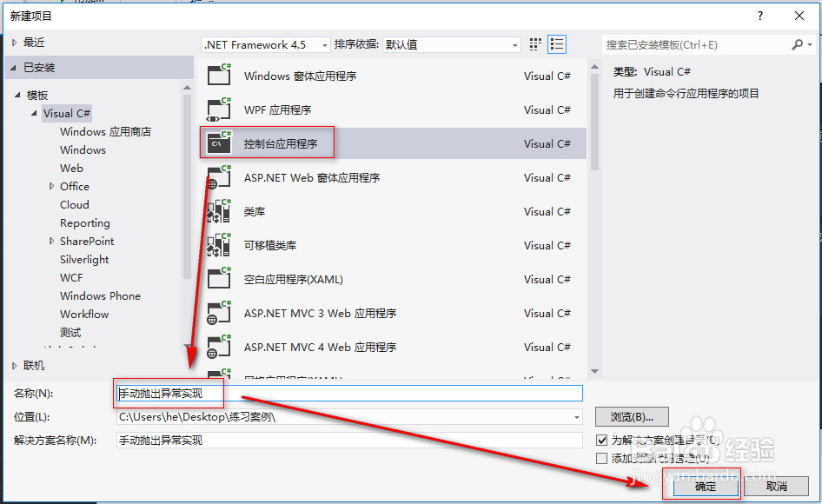Click the template list scrollbar down arrow
The width and height of the screenshot is (822, 504).
pos(594,371)
